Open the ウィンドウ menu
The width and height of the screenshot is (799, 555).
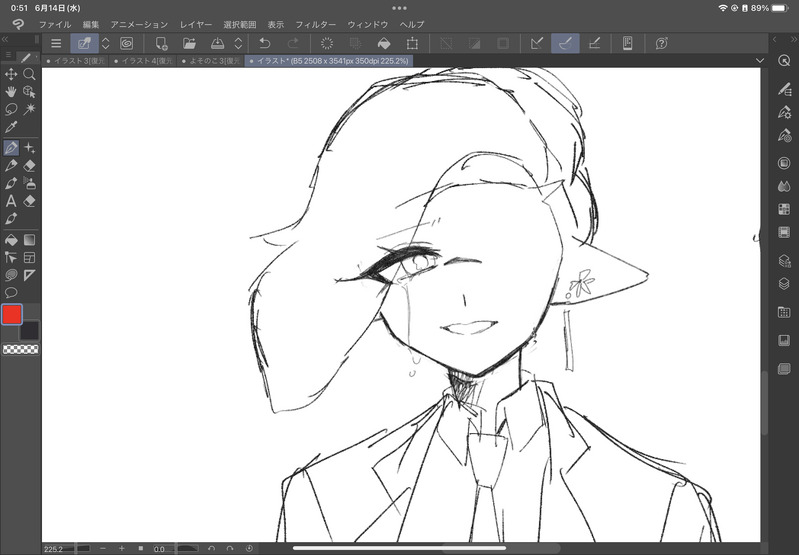pyautogui.click(x=367, y=24)
